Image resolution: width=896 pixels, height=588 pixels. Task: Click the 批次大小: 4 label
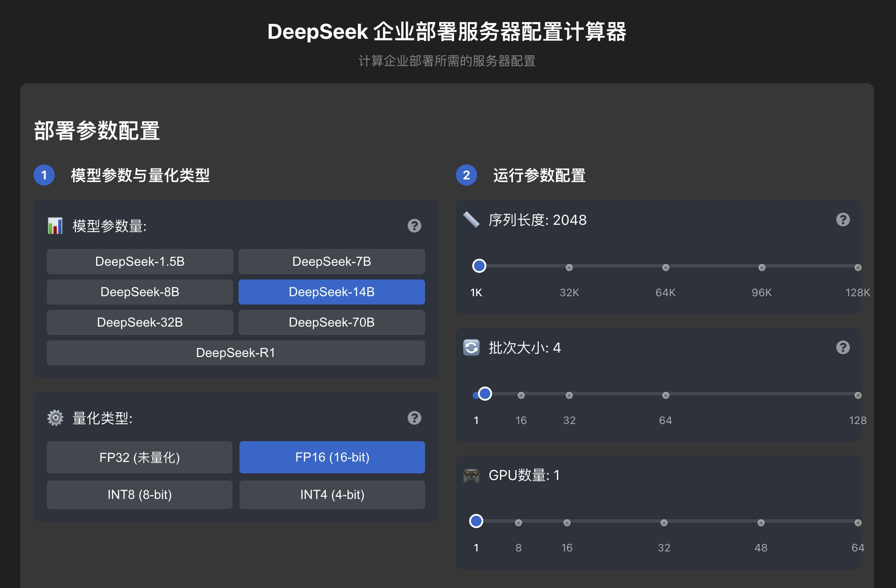[525, 348]
